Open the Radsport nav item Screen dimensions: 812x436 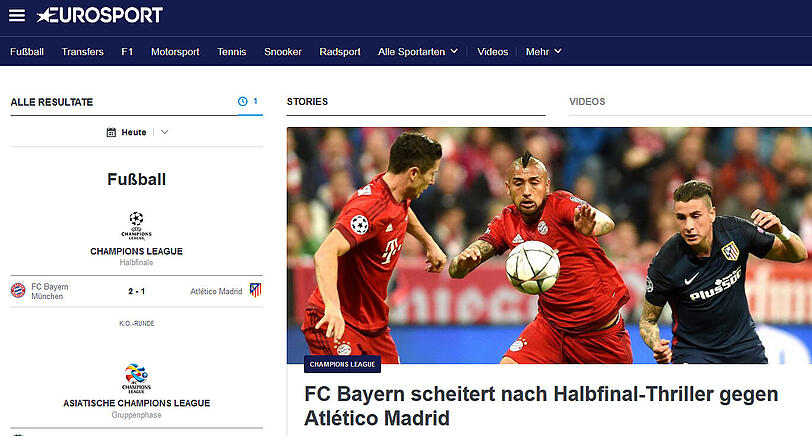point(340,52)
